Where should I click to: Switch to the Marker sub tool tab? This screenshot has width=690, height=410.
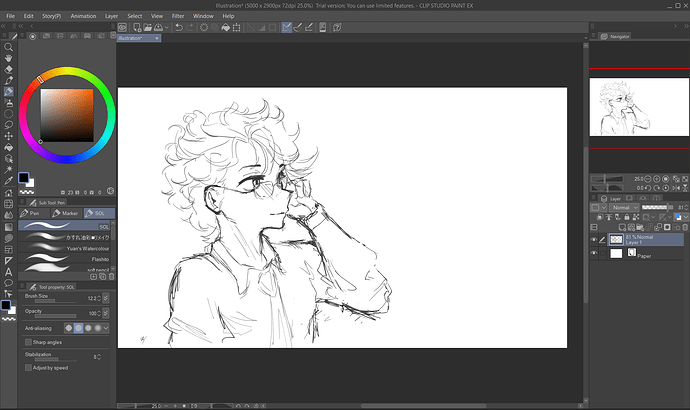(x=66, y=213)
